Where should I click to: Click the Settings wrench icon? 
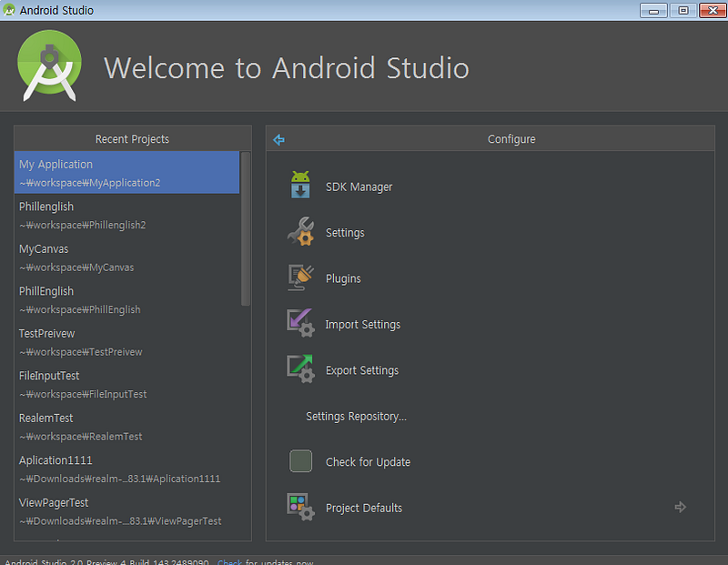click(300, 231)
